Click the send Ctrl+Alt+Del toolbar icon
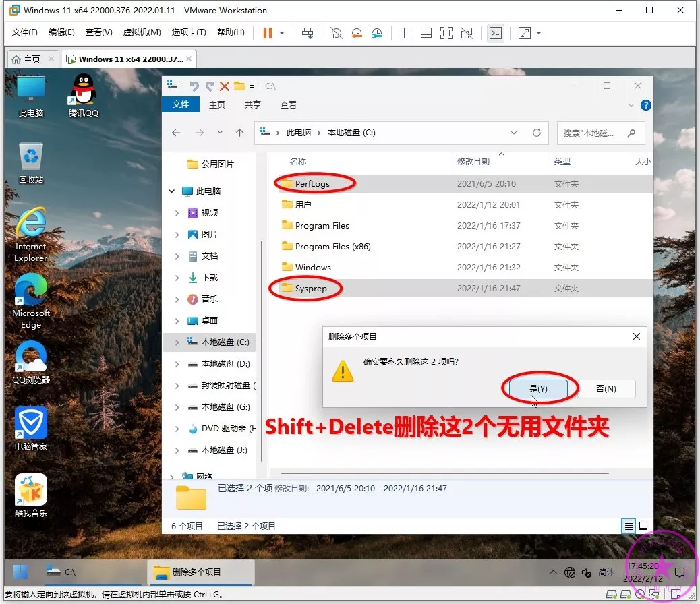This screenshot has width=700, height=604. click(x=308, y=33)
